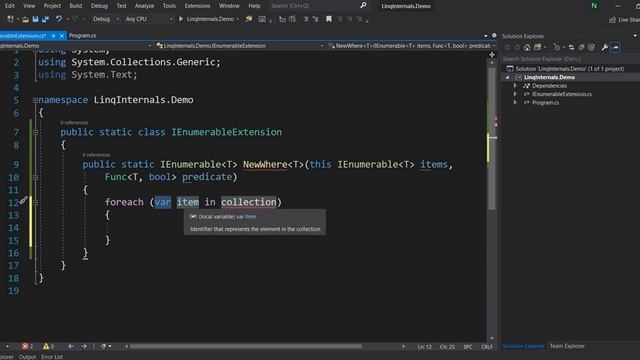
Task: Click the split editor plus icon above the scrollbar
Action: [x=492, y=55]
